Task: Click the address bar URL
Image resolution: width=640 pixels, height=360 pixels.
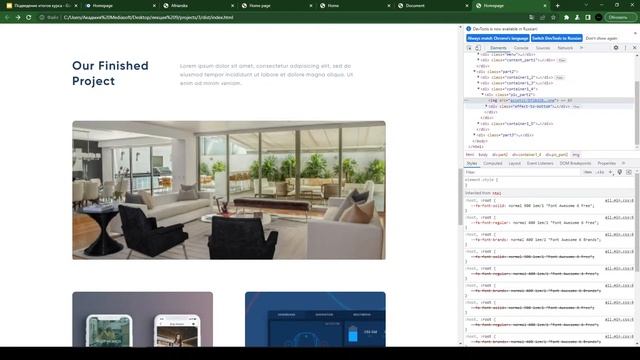Action: click(x=149, y=18)
